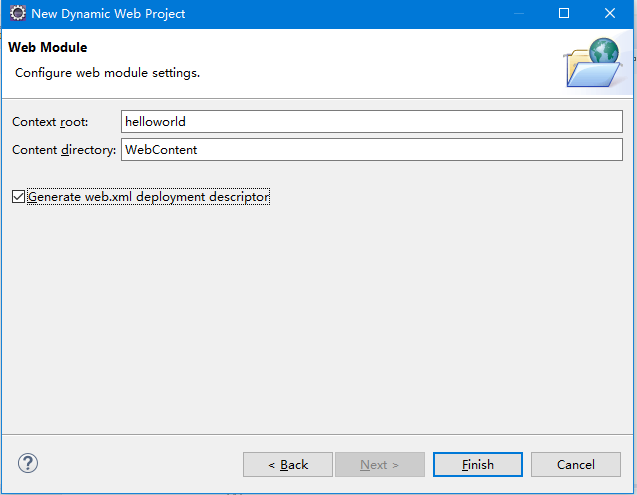Image resolution: width=637 pixels, height=495 pixels.
Task: Click the word helloworld in Context root
Action: point(155,122)
